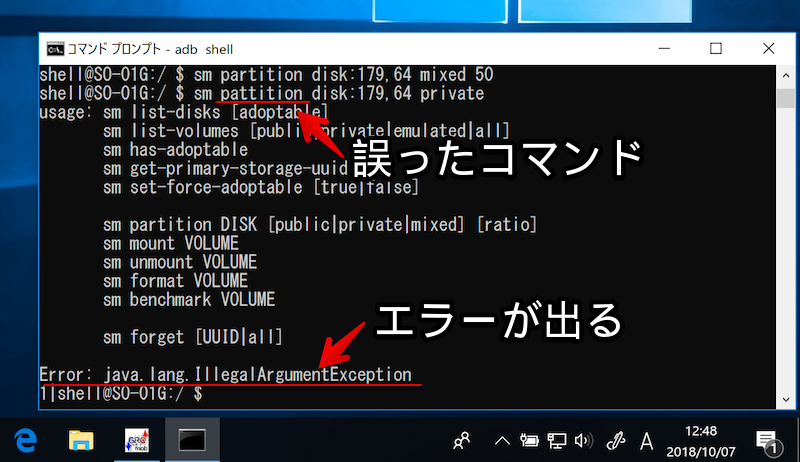Open the Windows Ink Workspace pen icon

[x=617, y=439]
